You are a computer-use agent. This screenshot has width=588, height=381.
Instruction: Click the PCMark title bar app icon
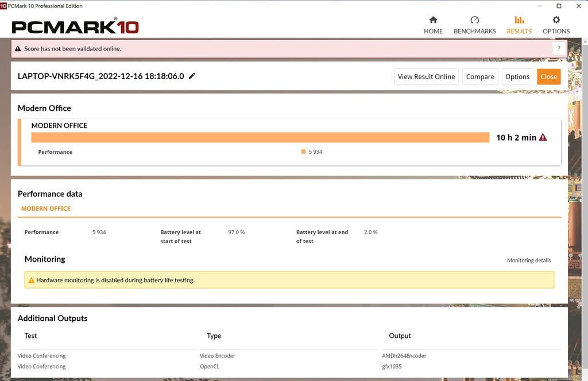[x=3, y=6]
